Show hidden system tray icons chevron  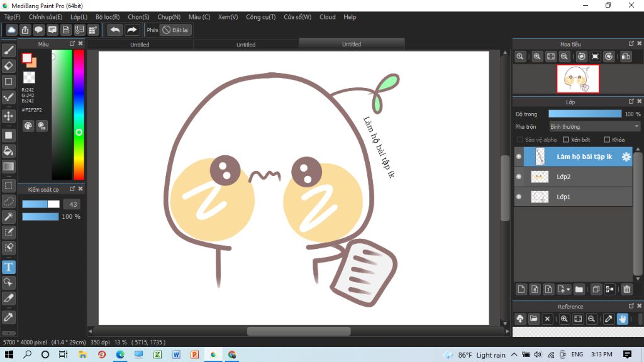[514, 354]
